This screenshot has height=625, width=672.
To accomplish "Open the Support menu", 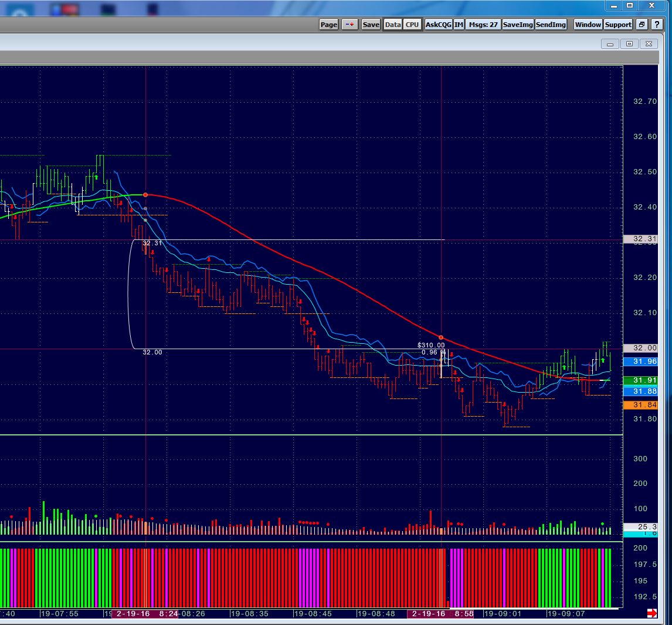I will point(618,25).
